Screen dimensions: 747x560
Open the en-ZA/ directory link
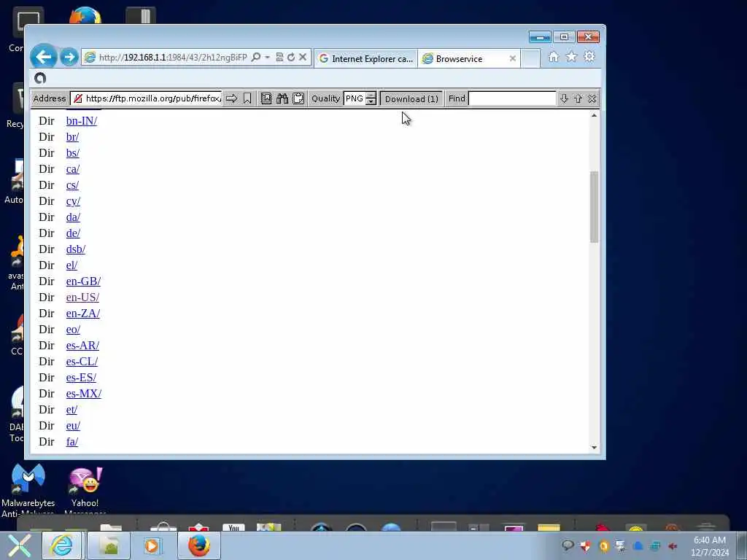pos(83,314)
